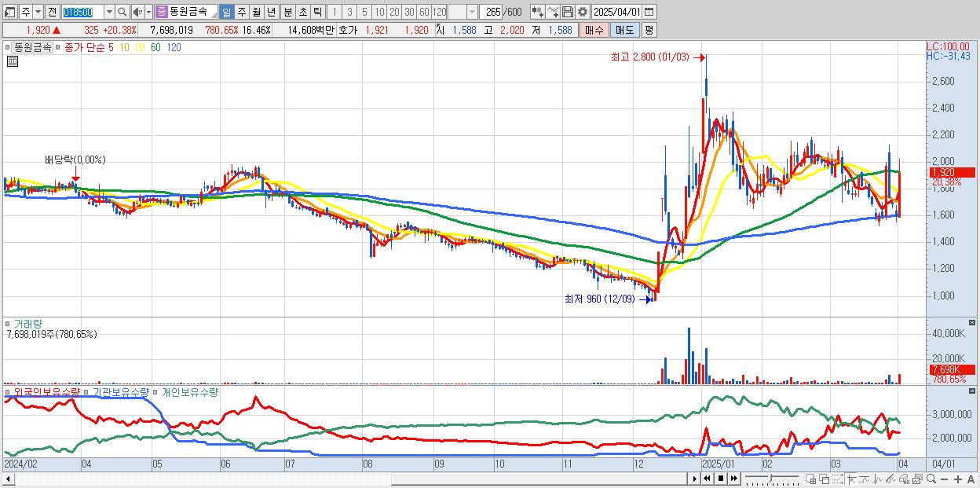The height and width of the screenshot is (488, 980).
Task: Expand the stock code 018500 dropdown
Action: 109,12
